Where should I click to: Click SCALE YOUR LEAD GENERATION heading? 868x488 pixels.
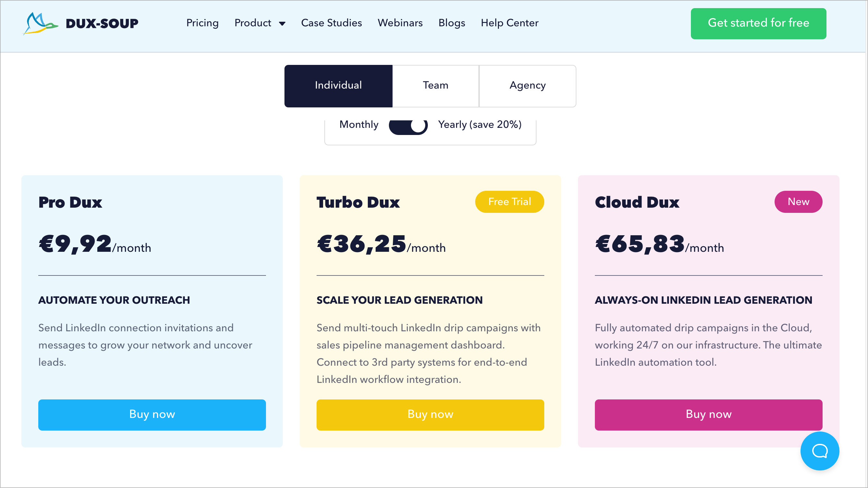[400, 300]
